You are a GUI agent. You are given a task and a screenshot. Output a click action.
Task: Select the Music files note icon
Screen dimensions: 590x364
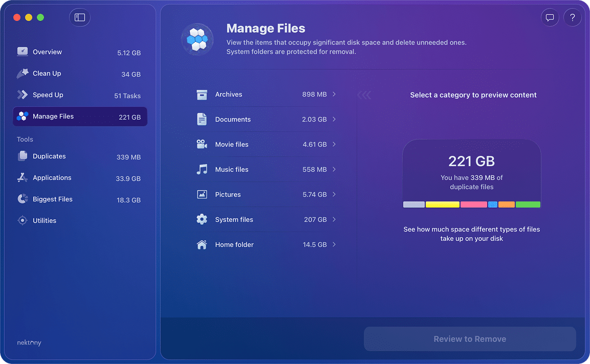coord(202,169)
